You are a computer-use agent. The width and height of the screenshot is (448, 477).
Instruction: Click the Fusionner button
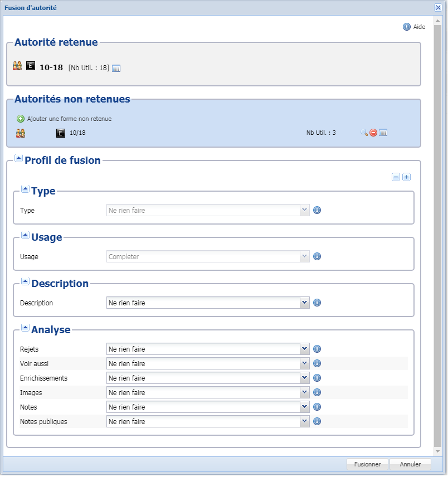[367, 464]
